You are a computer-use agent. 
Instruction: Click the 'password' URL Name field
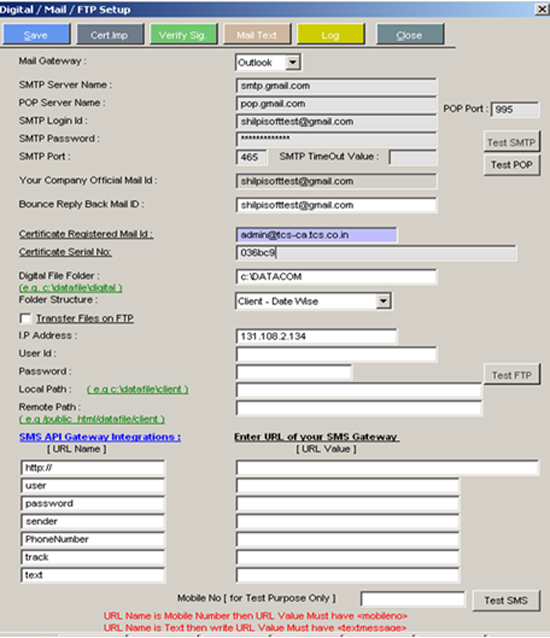pyautogui.click(x=93, y=504)
